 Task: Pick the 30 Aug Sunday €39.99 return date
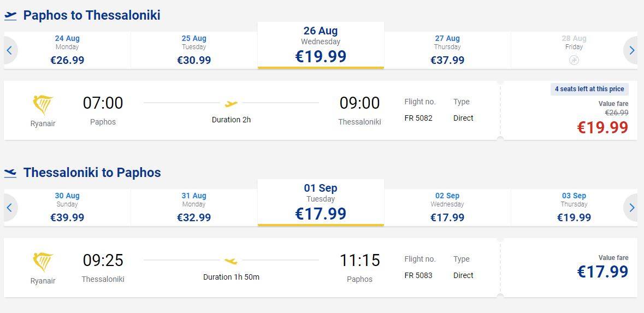click(x=67, y=208)
